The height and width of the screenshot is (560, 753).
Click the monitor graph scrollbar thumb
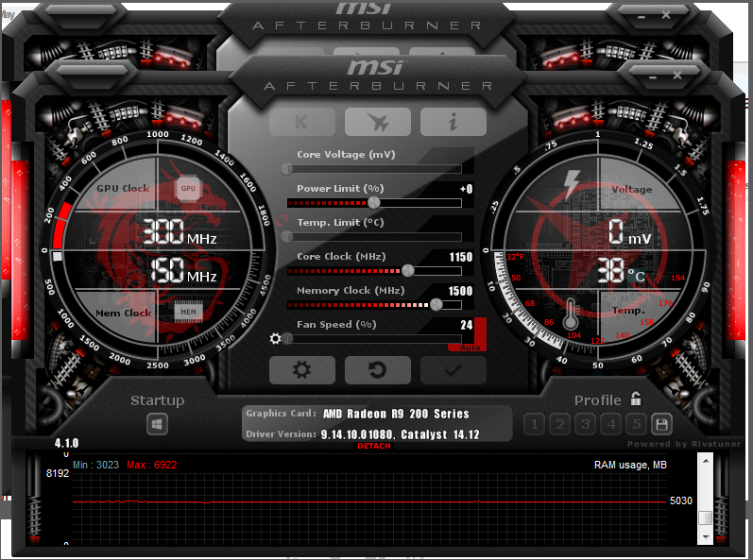tap(706, 518)
